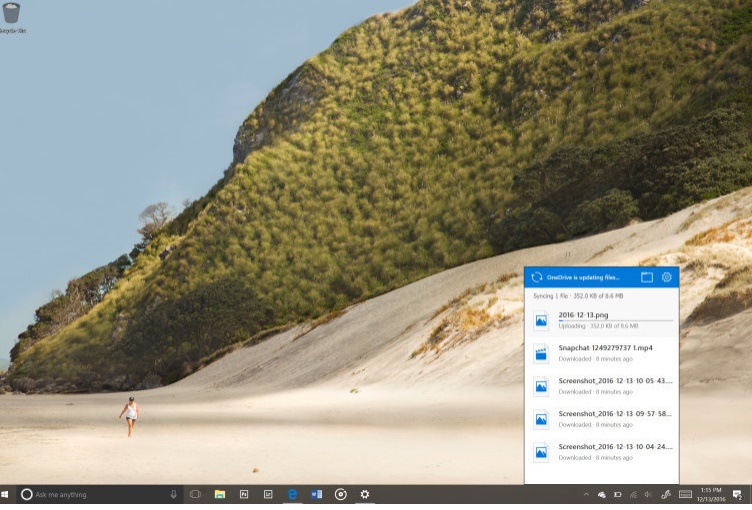The height and width of the screenshot is (510, 752).
Task: Click the OneDrive sync arrows icon
Action: pos(537,277)
